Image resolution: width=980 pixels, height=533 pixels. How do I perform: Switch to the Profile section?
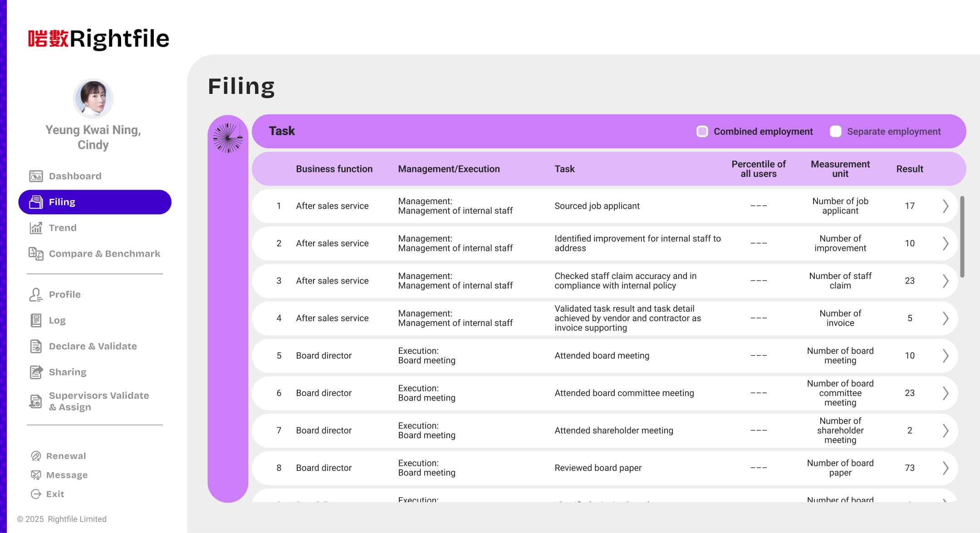click(64, 294)
